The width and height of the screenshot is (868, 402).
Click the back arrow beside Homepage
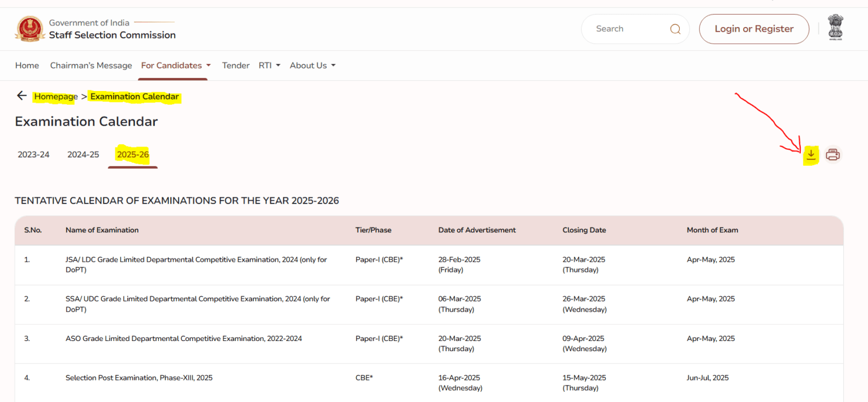(x=21, y=96)
